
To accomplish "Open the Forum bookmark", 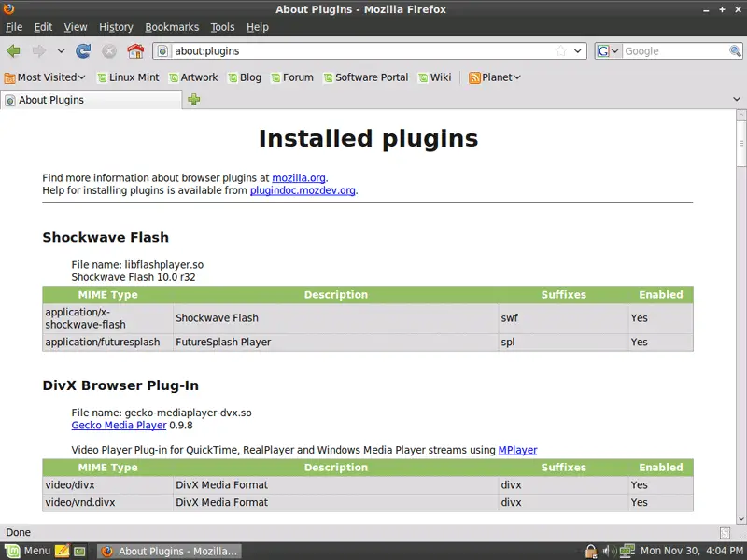I will tap(292, 77).
